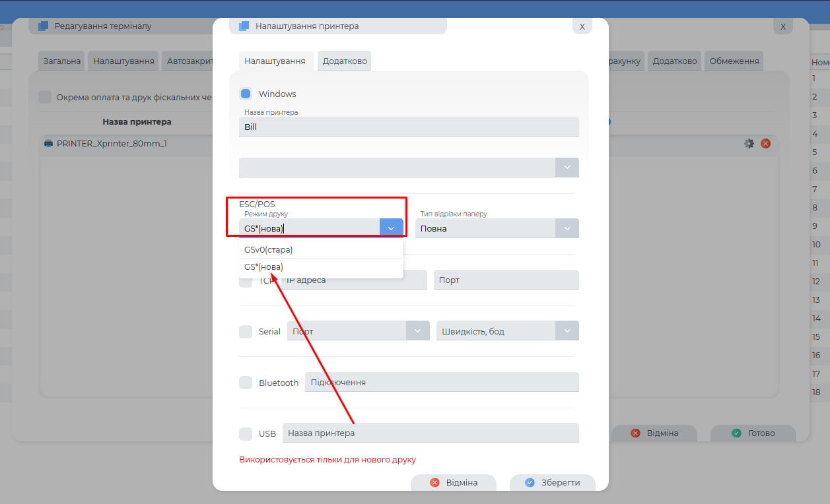Expand the Швидкість, бод dropdown

pos(567,331)
